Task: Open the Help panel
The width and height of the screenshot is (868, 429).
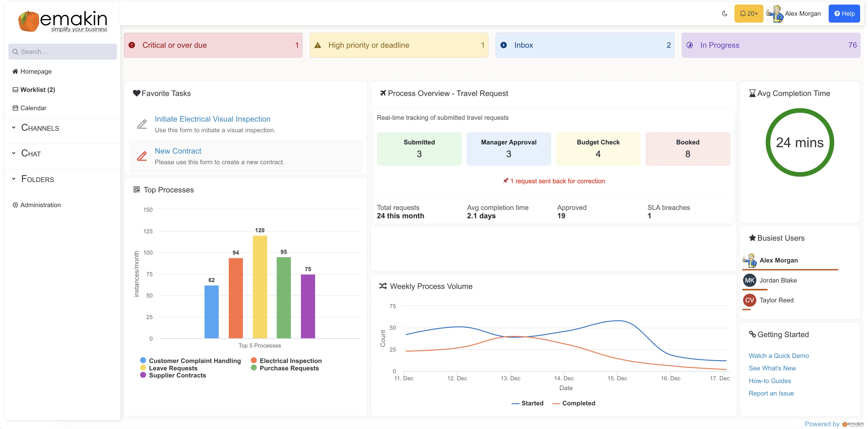Action: point(844,13)
